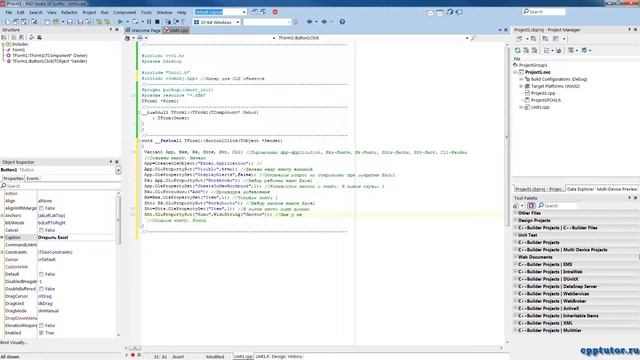Click the blue Help question mark icon

342,22
